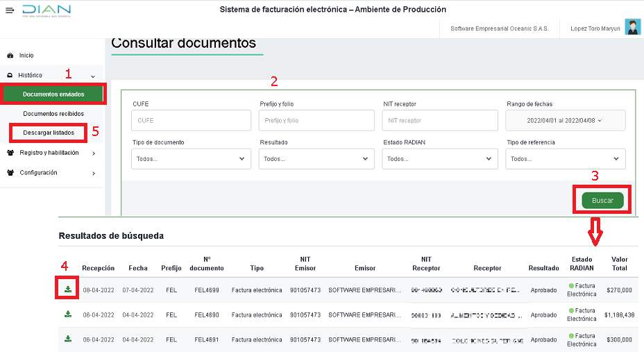Open the Estado RADIAN dropdown
This screenshot has height=352, width=644.
[440, 159]
